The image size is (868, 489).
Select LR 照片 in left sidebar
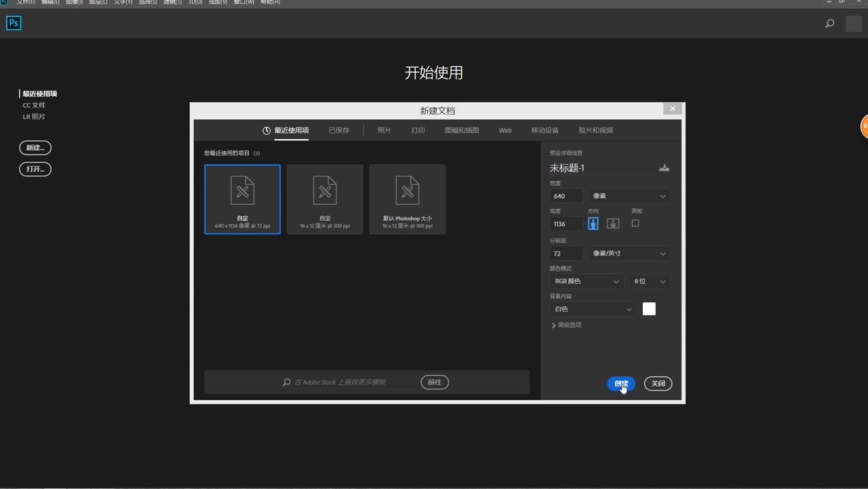click(x=34, y=117)
